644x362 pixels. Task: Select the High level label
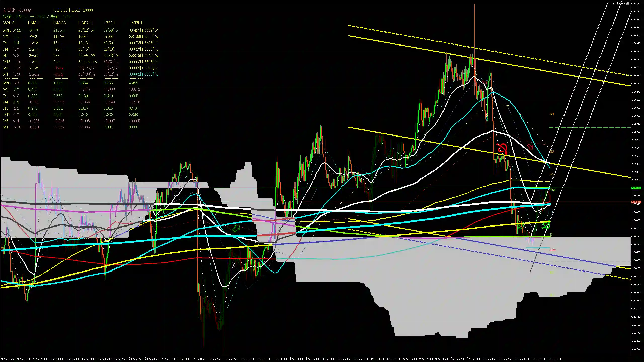(553, 189)
